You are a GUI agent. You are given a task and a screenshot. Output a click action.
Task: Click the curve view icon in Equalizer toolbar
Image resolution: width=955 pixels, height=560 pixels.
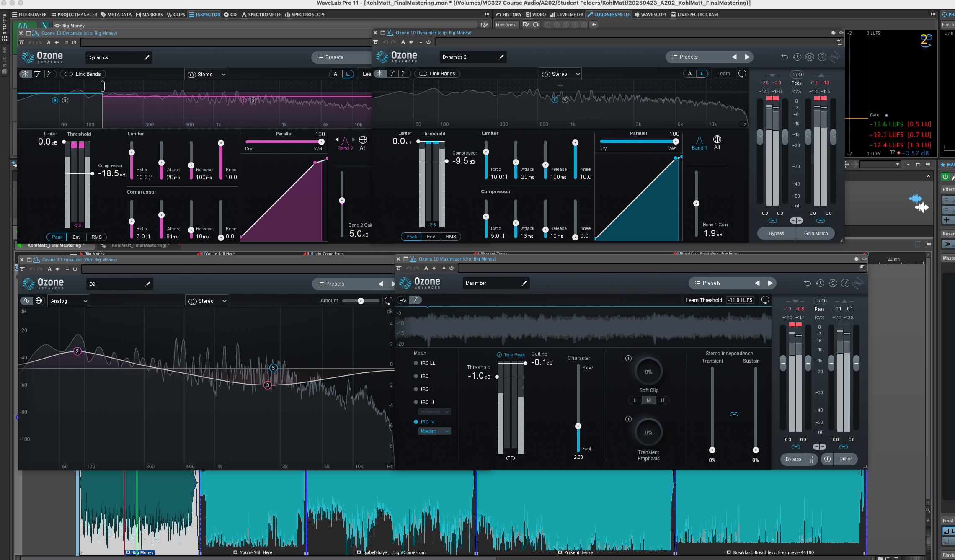[27, 301]
